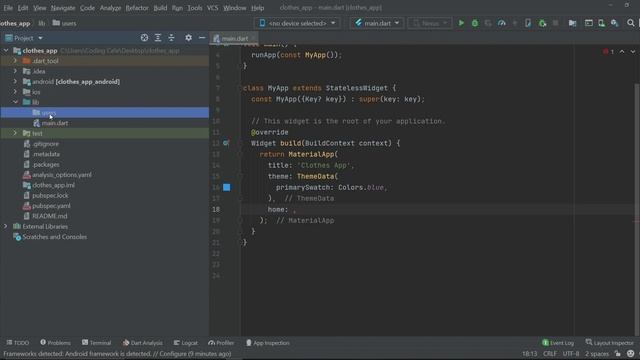
Task: Open the TODO tool window
Action: pos(18,343)
